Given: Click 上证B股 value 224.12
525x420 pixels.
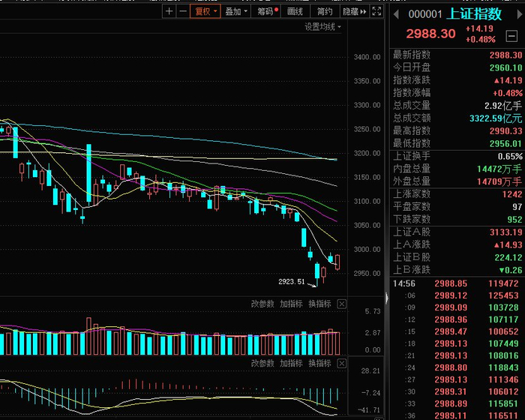Looking at the screenshot, I should pos(508,257).
